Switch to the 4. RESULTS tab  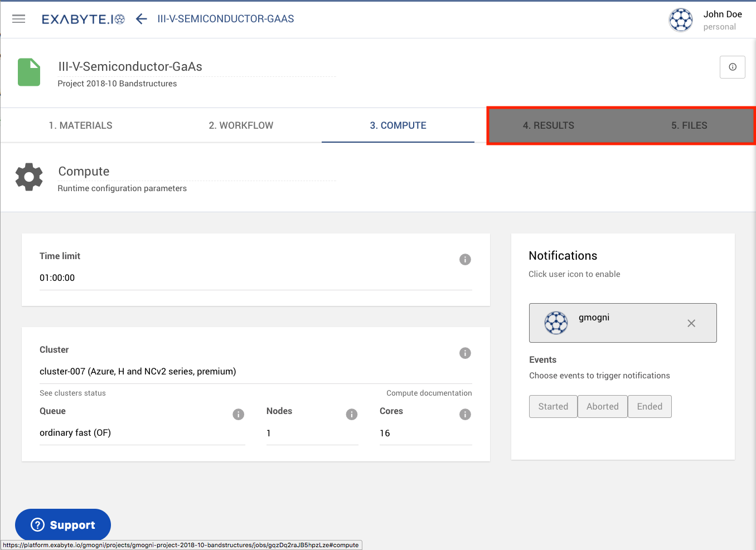pyautogui.click(x=549, y=125)
